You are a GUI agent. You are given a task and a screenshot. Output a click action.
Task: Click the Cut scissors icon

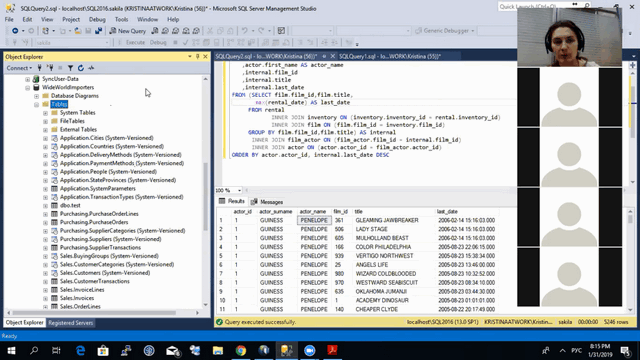coord(210,31)
